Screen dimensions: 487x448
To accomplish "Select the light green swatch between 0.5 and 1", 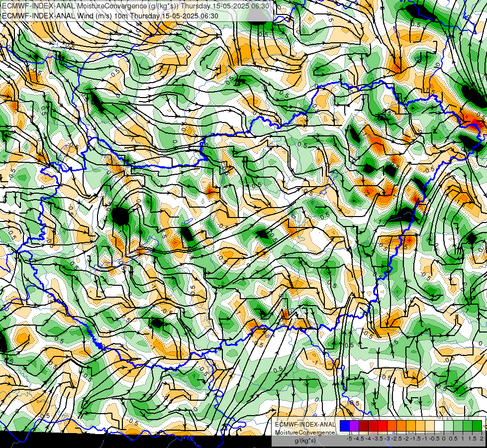I will [x=458, y=426].
